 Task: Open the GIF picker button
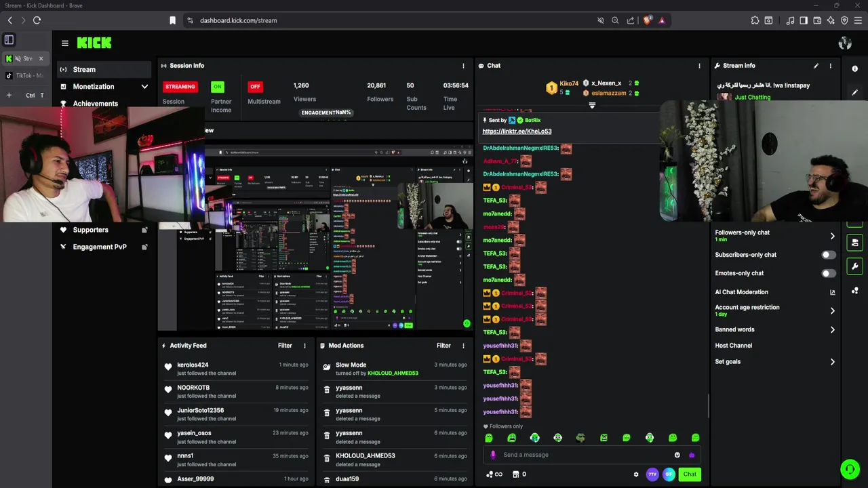[669, 474]
